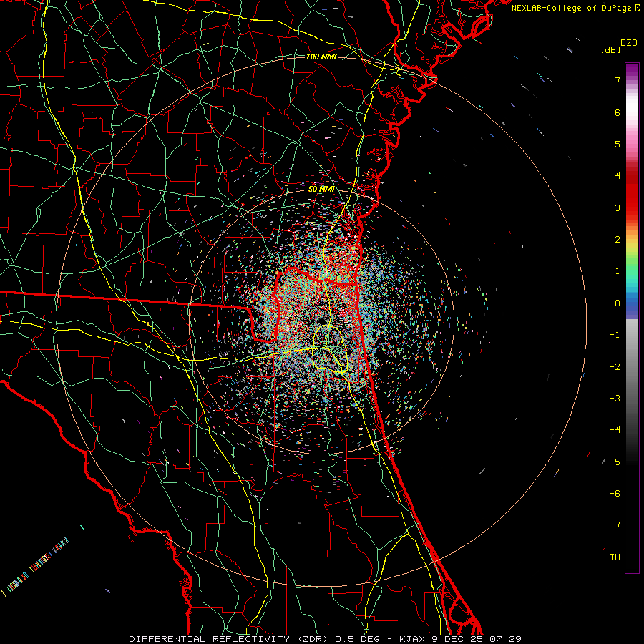Click the 1 value on color scale

click(x=618, y=271)
